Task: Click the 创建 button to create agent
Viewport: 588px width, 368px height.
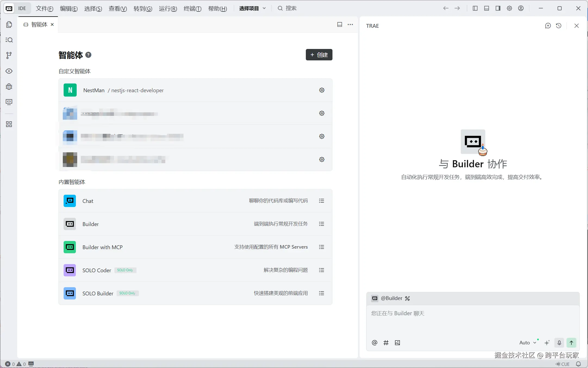Action: pos(319,55)
